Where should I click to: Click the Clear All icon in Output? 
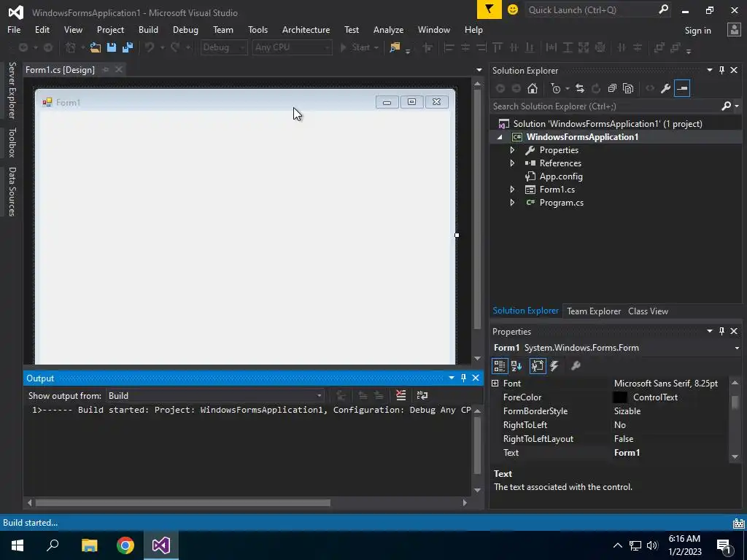pyautogui.click(x=400, y=395)
